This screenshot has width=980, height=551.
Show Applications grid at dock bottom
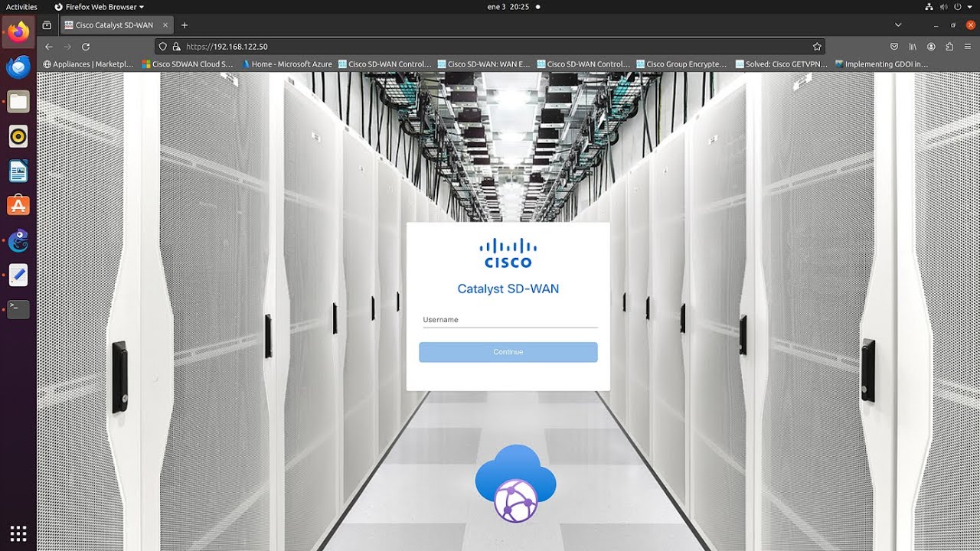coord(18,533)
